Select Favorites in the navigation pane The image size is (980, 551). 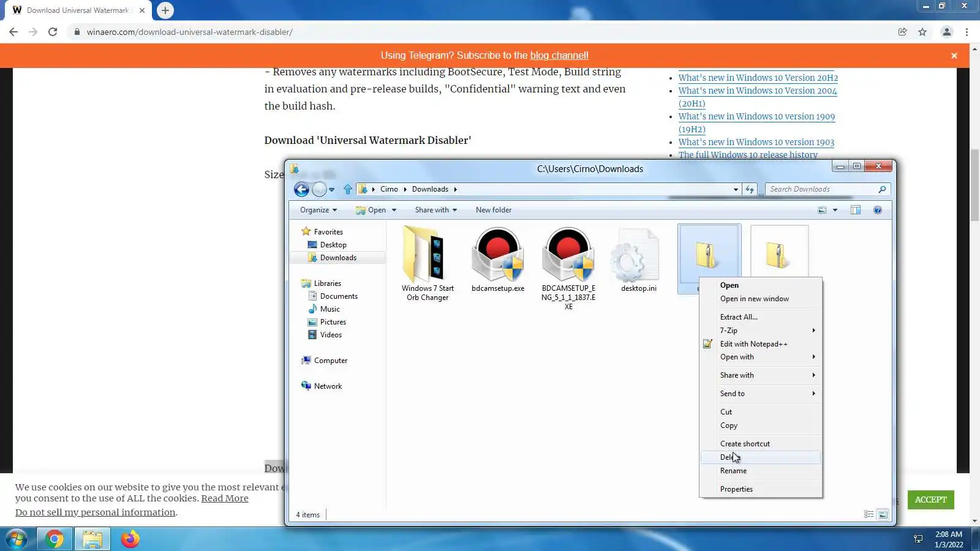[x=328, y=232]
